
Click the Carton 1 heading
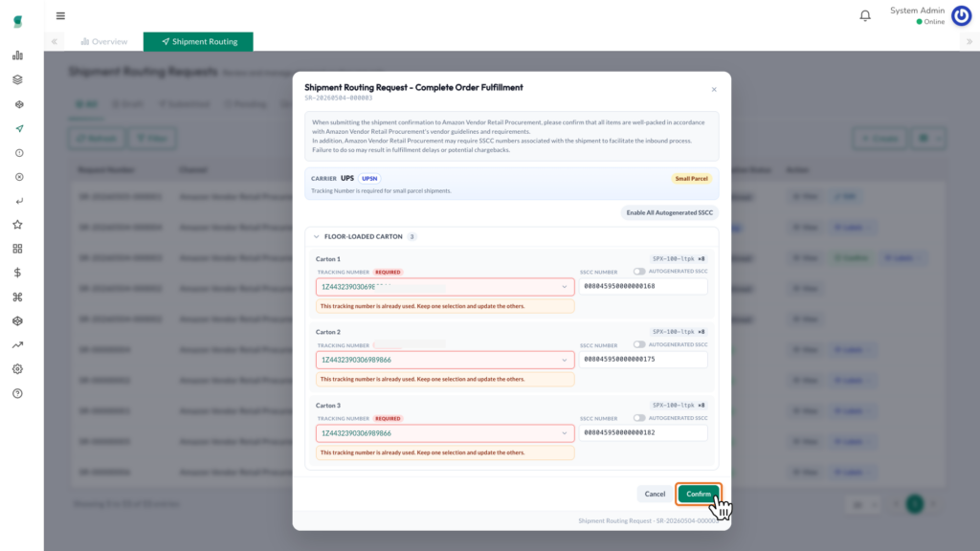[328, 258]
